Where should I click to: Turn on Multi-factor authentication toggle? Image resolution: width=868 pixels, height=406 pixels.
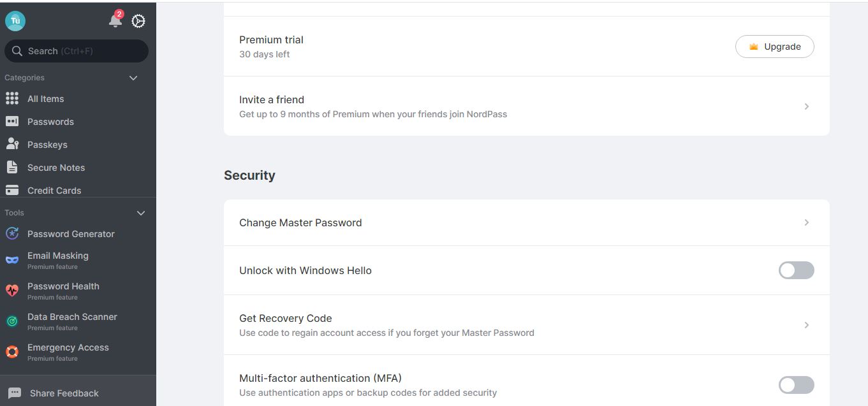click(796, 385)
